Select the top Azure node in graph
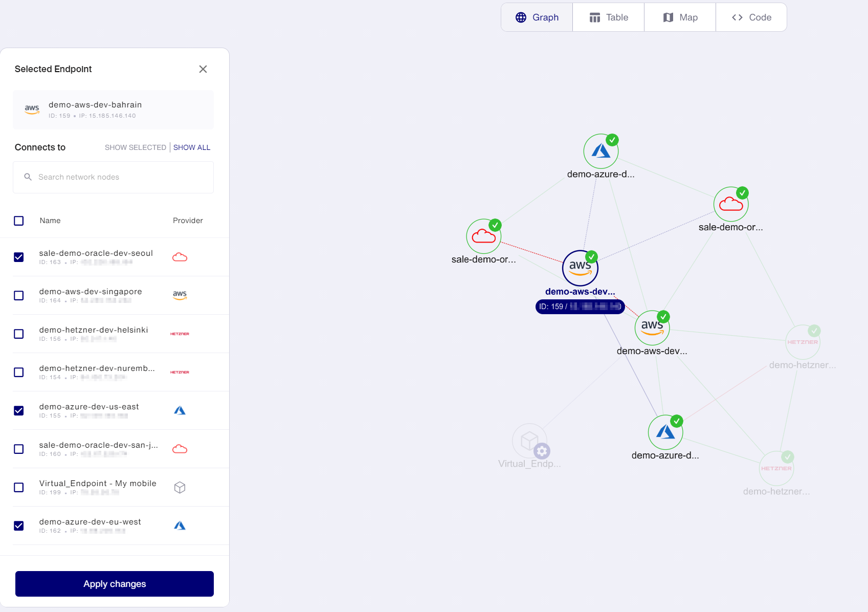This screenshot has height=612, width=868. pyautogui.click(x=601, y=151)
